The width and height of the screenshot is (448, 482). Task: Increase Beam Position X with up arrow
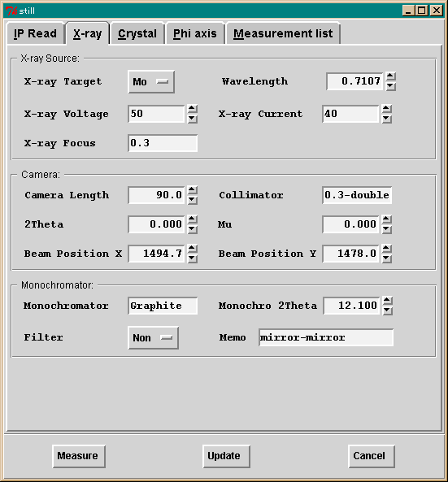(193, 249)
